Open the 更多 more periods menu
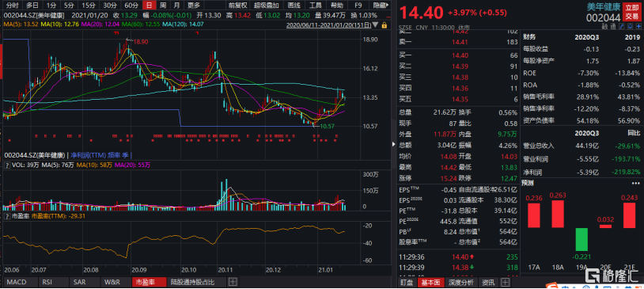This screenshot has width=644, height=289. [194, 5]
